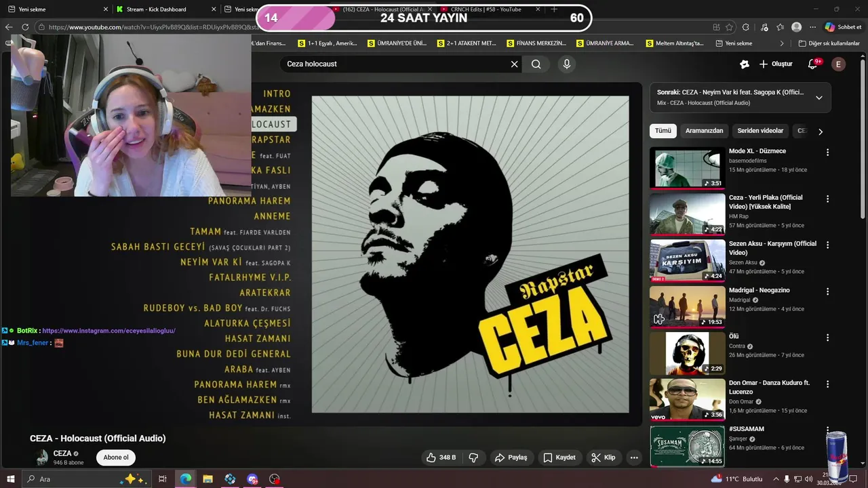The height and width of the screenshot is (488, 868).
Task: Click the search magnifier button on YouTube
Action: (x=536, y=64)
